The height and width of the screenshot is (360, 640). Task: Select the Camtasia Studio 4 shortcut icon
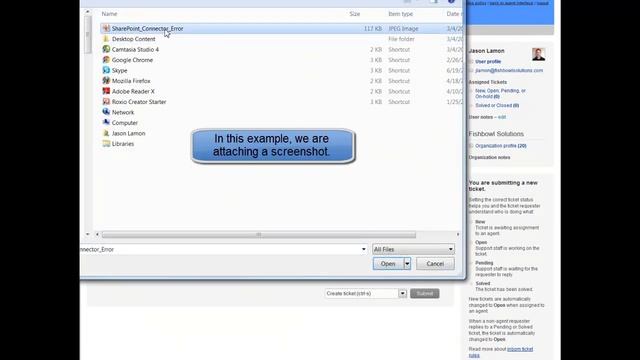tap(106, 49)
